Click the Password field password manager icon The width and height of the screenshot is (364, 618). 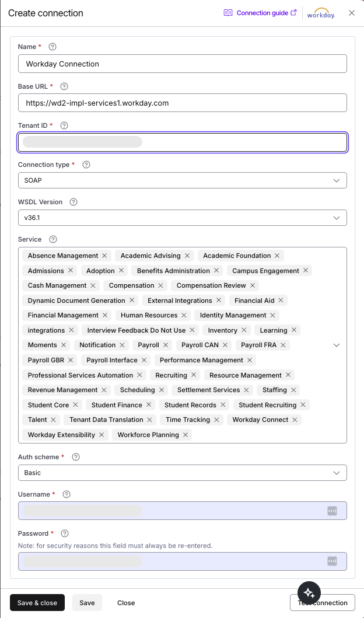[x=332, y=561]
